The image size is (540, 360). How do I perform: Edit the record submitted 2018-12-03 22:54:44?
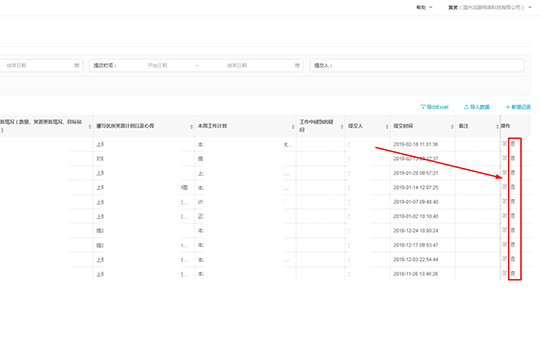pos(505,259)
